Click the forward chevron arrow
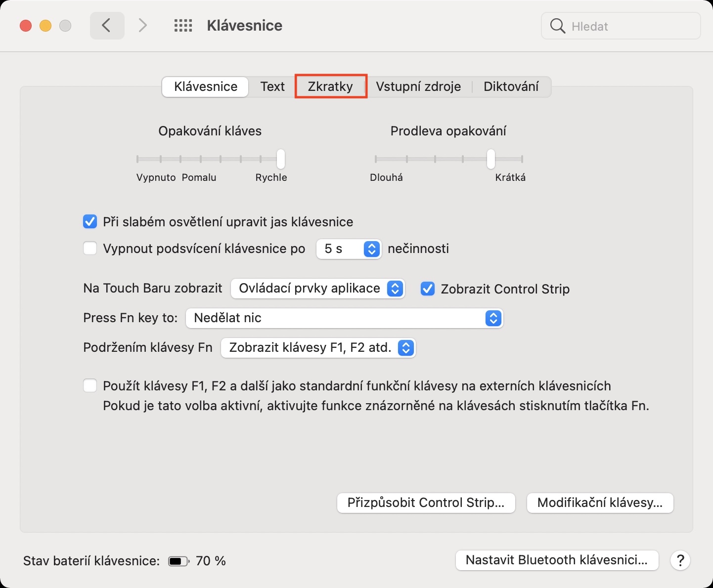Image resolution: width=713 pixels, height=588 pixels. (x=143, y=26)
